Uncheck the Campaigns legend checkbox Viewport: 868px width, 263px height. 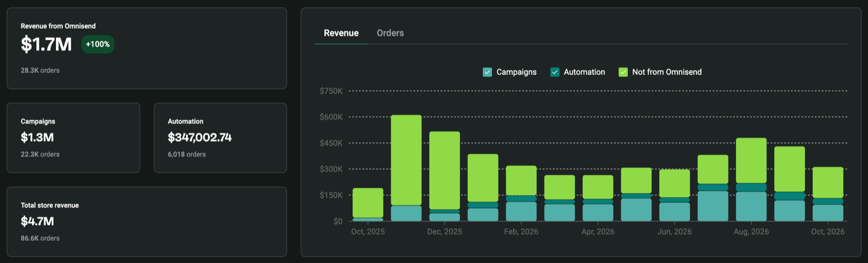[487, 72]
